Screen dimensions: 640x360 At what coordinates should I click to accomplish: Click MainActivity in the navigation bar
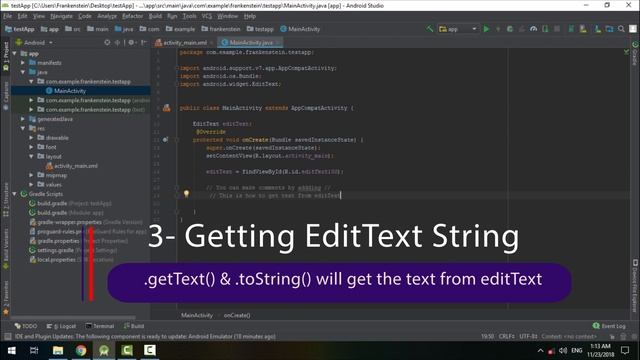coord(300,29)
